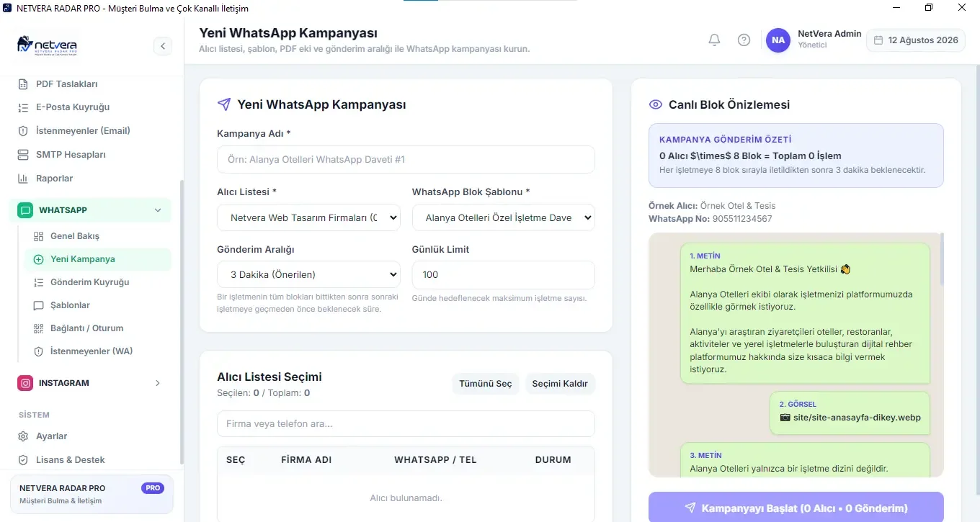The height and width of the screenshot is (522, 980).
Task: Click the FİRMA ADI column header
Action: pos(306,460)
